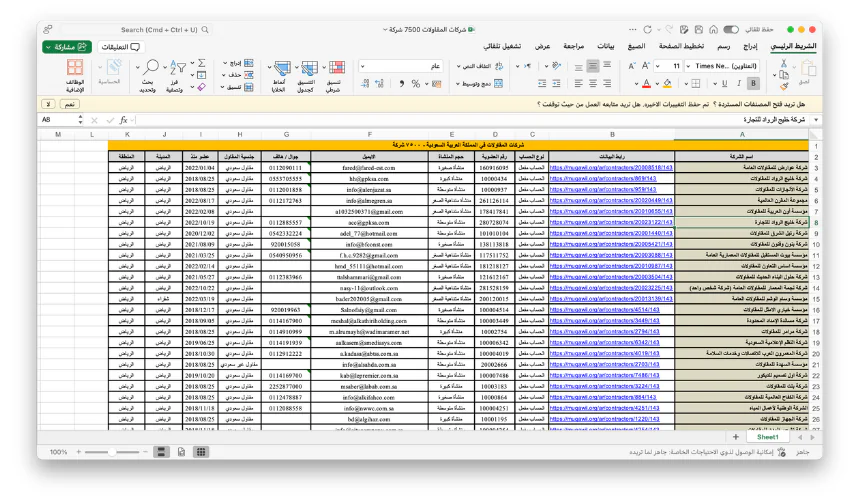860x500 pixels.
Task: Click the font color red A icon
Action: pyautogui.click(x=647, y=84)
